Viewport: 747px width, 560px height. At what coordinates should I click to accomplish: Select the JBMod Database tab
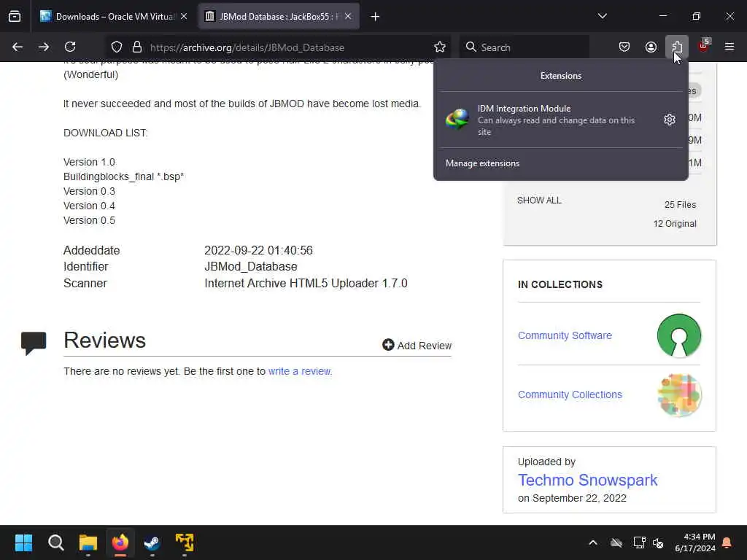tap(279, 17)
